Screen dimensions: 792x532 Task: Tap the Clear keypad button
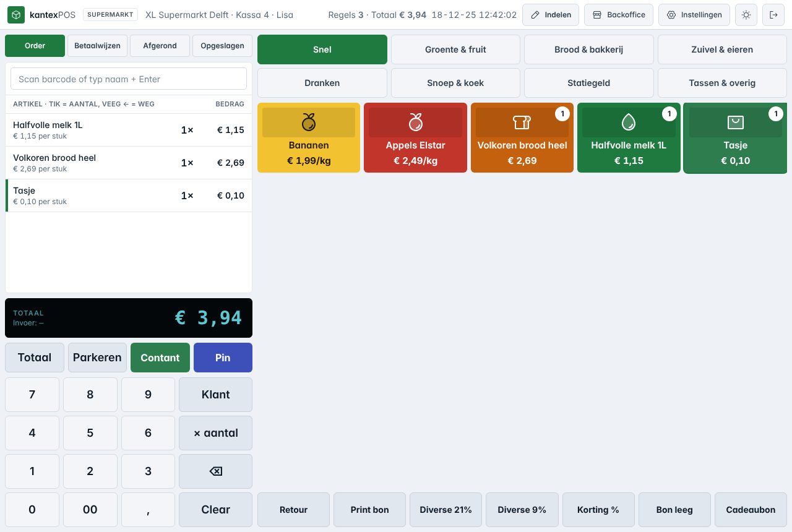215,510
